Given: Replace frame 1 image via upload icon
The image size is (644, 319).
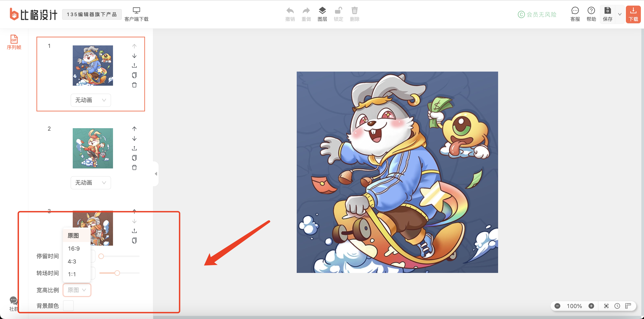Looking at the screenshot, I should point(134,66).
